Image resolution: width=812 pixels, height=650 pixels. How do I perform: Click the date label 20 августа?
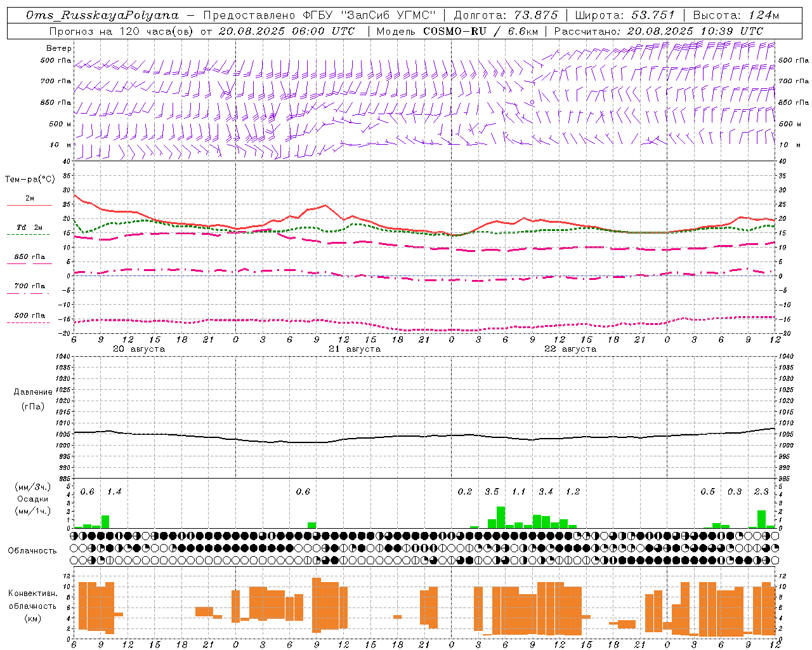pos(139,349)
